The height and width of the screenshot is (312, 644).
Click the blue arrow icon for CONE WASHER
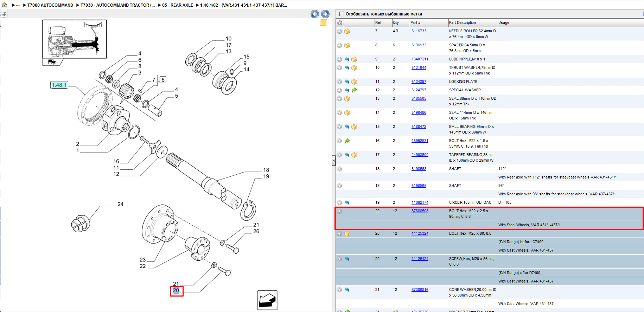click(347, 290)
